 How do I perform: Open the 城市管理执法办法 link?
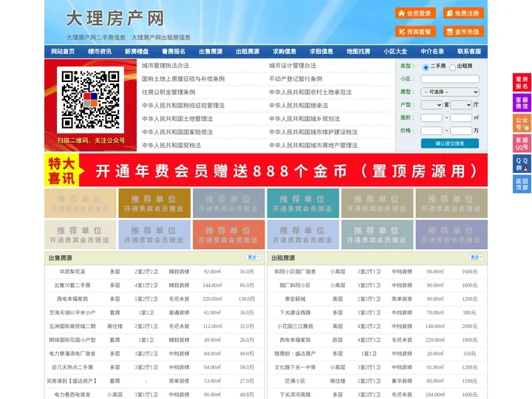click(x=166, y=66)
